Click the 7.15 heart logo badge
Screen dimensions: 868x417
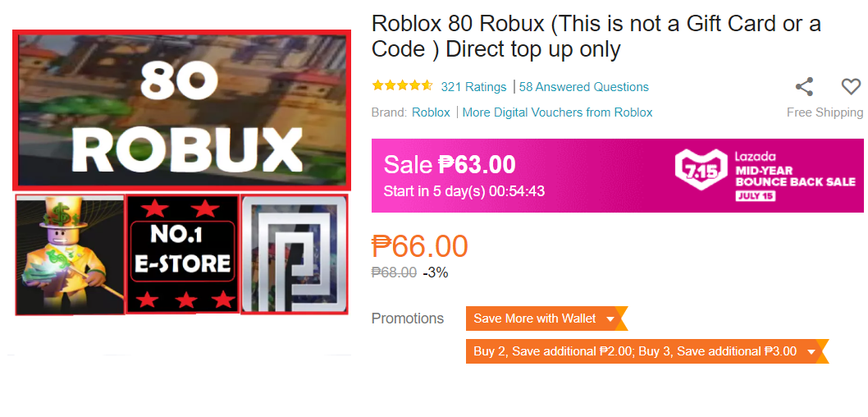pyautogui.click(x=701, y=169)
